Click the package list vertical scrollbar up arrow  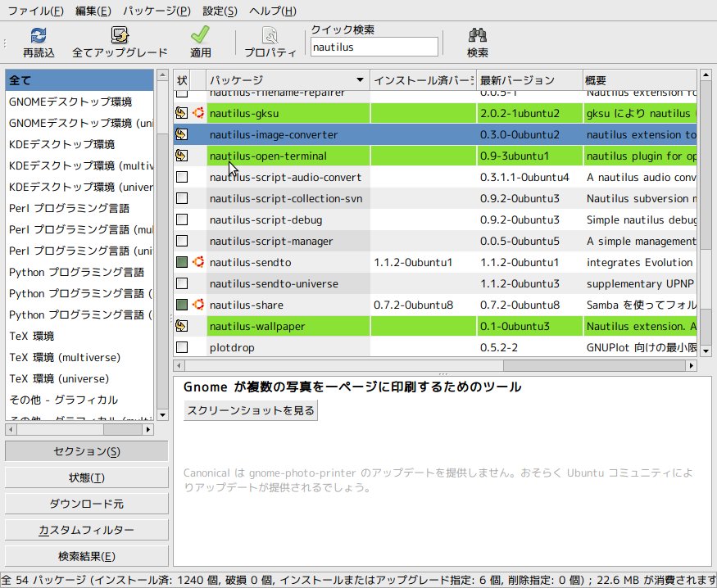[706, 75]
